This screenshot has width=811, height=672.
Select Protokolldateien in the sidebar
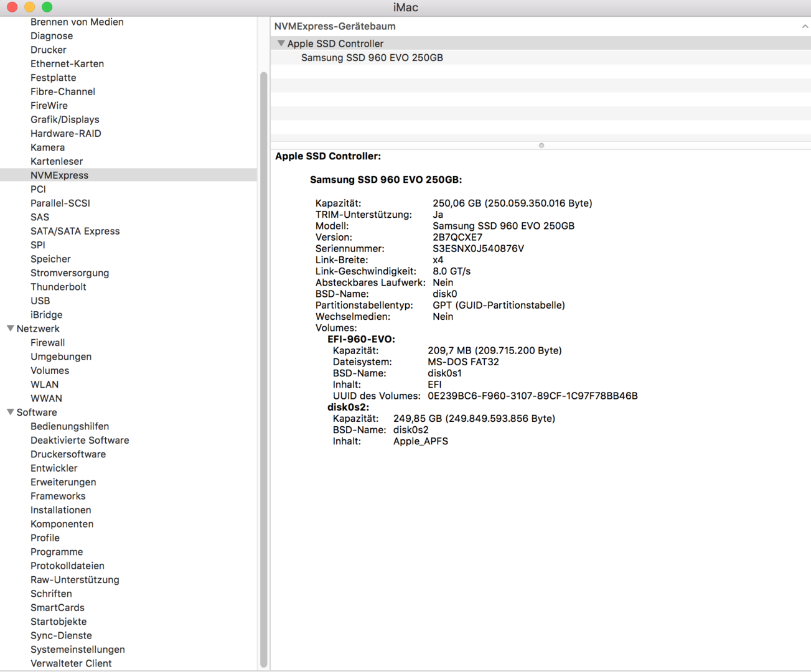[68, 566]
